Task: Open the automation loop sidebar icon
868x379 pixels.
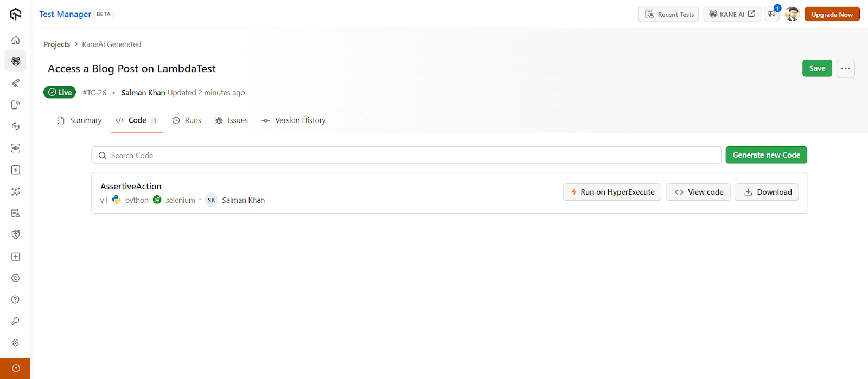Action: click(x=16, y=126)
